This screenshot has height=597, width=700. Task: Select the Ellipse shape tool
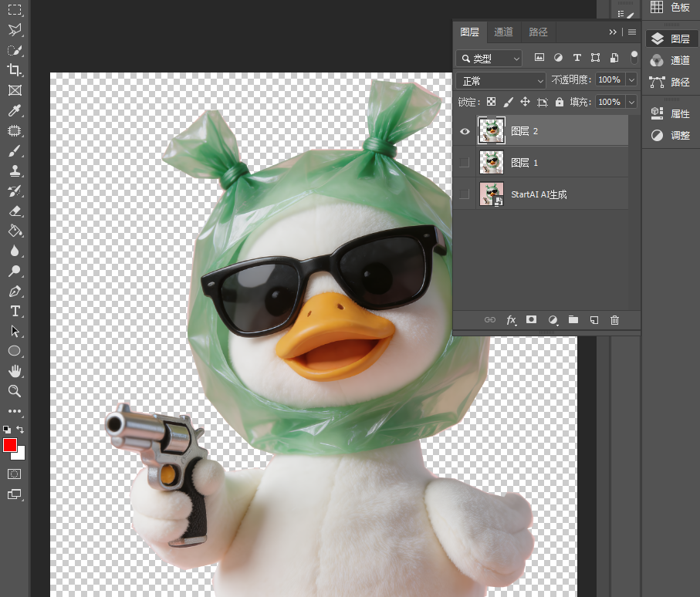[x=15, y=351]
